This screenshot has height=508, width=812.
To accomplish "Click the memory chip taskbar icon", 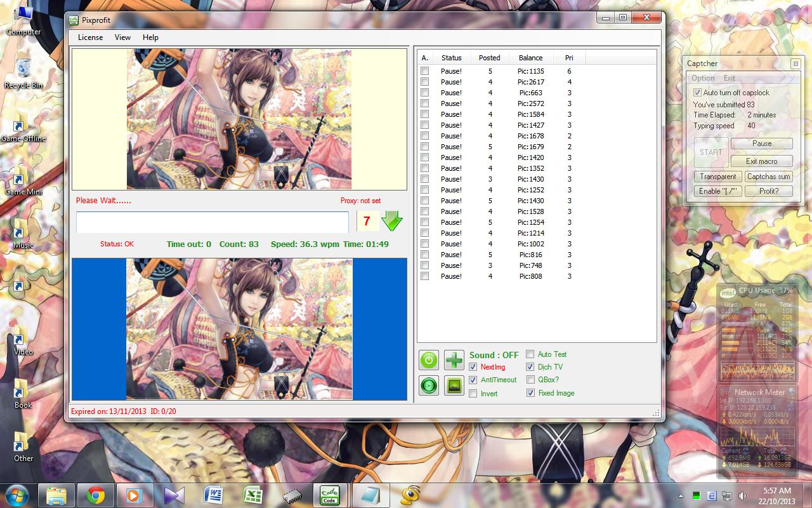I will (x=292, y=495).
